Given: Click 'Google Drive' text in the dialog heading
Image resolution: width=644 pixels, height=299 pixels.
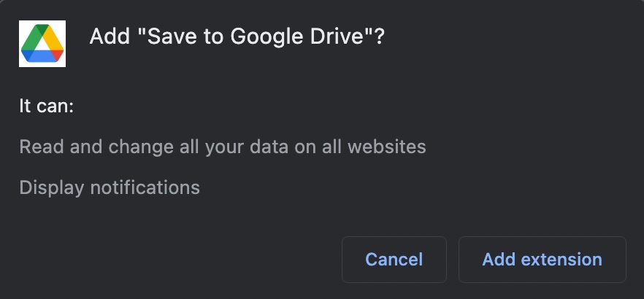Looking at the screenshot, I should 297,37.
